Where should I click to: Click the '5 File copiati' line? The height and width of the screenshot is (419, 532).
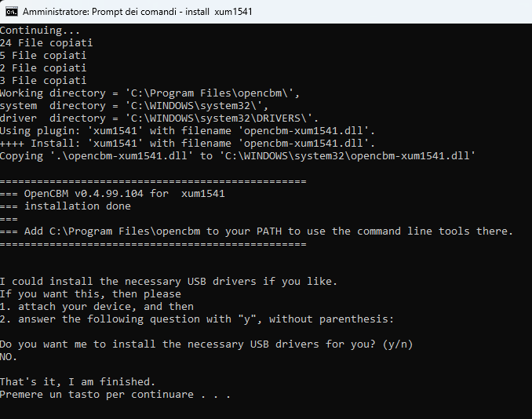pyautogui.click(x=43, y=56)
